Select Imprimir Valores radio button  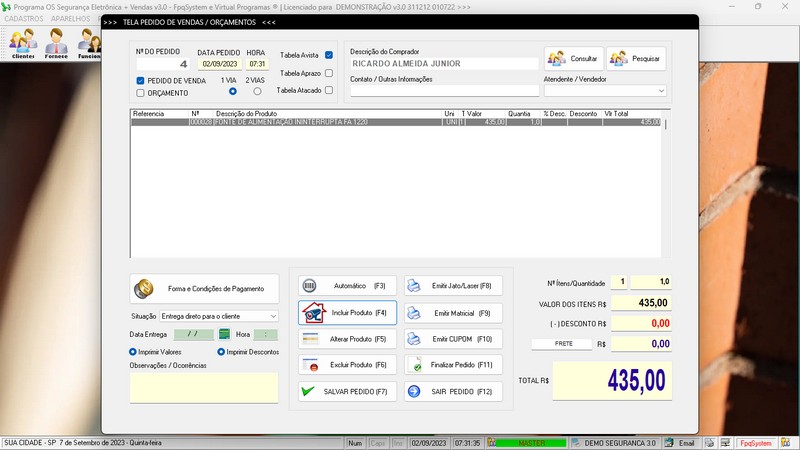click(133, 352)
